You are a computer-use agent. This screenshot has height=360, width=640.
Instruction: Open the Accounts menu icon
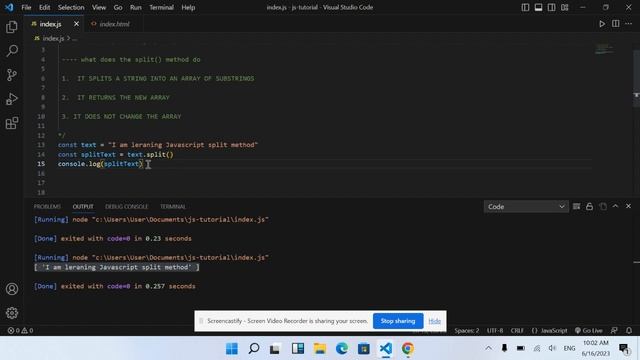(12, 289)
